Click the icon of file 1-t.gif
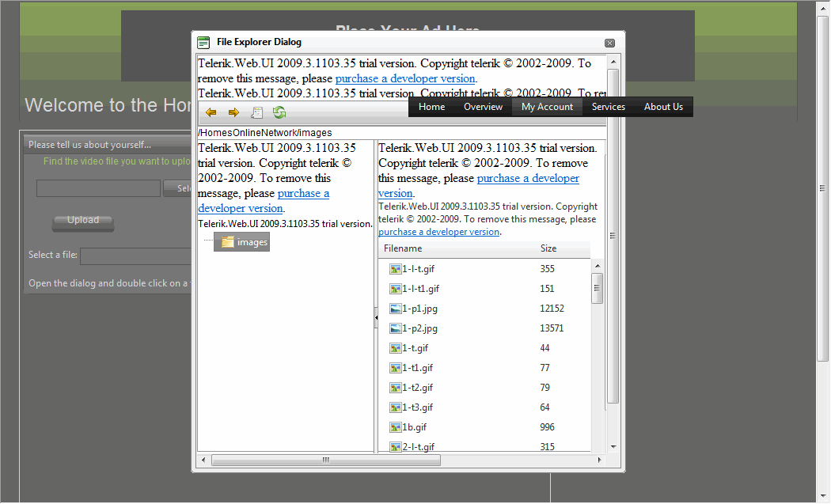 [x=396, y=347]
